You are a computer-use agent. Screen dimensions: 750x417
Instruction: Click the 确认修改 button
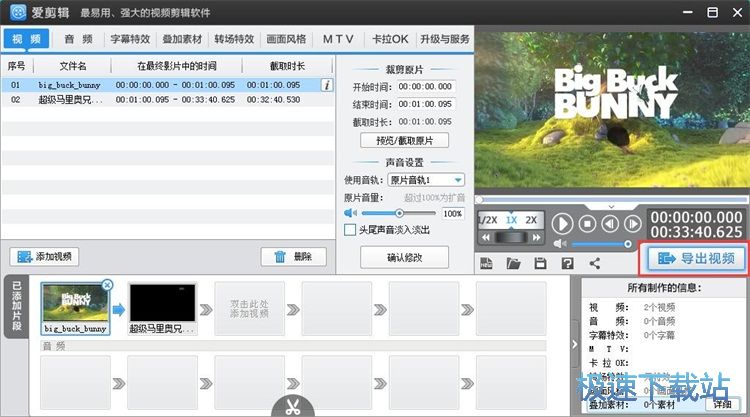coord(404,257)
